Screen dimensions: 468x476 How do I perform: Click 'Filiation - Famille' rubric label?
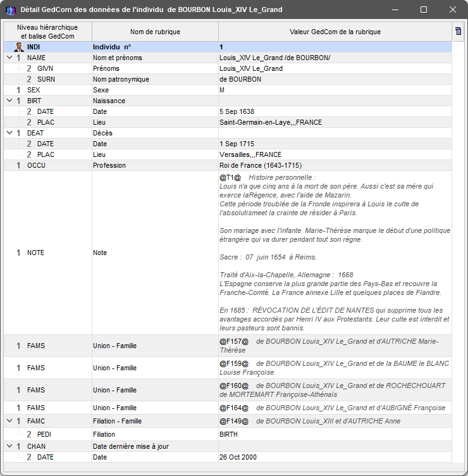[117, 421]
